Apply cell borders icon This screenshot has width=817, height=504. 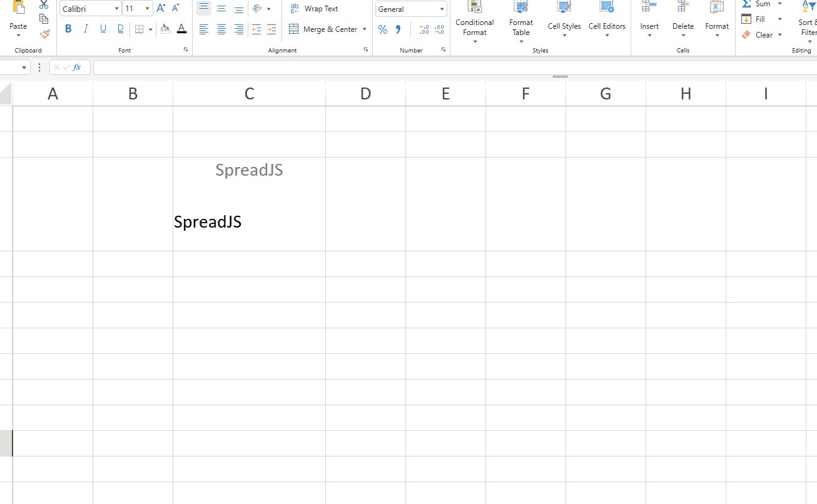click(140, 29)
